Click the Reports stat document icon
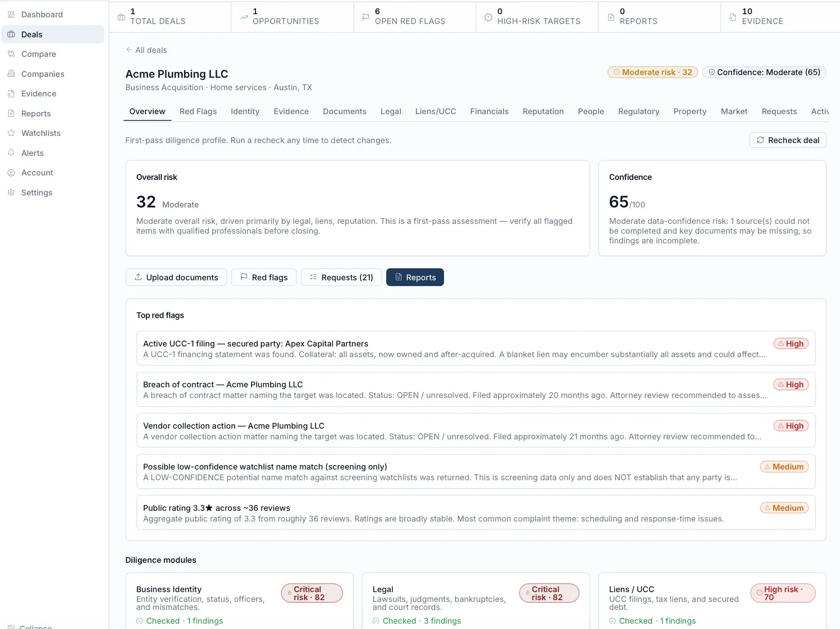 tap(611, 17)
